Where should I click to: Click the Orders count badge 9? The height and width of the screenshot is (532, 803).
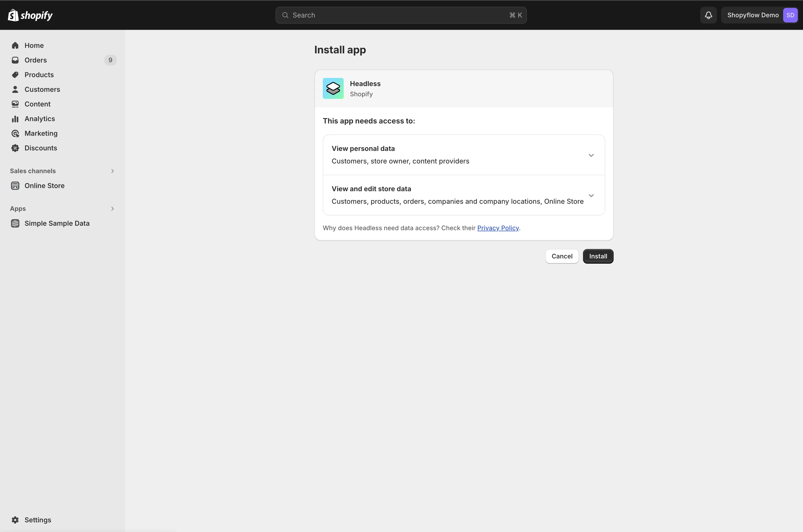(x=110, y=60)
